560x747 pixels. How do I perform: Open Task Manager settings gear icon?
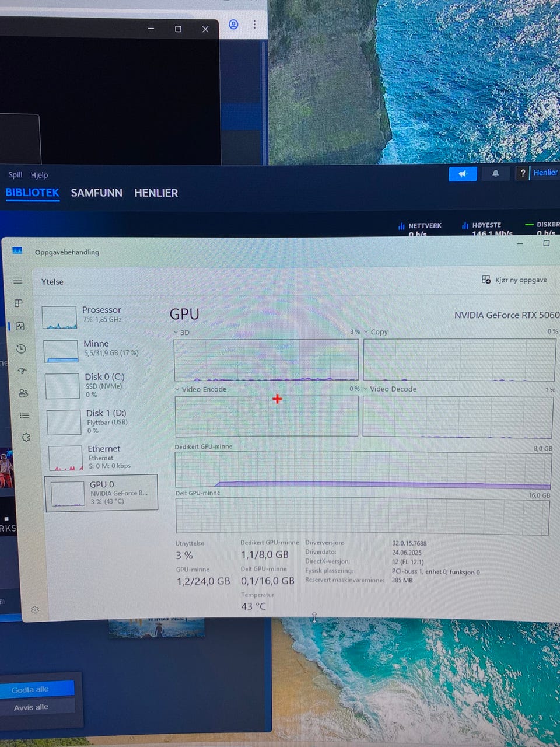click(35, 609)
